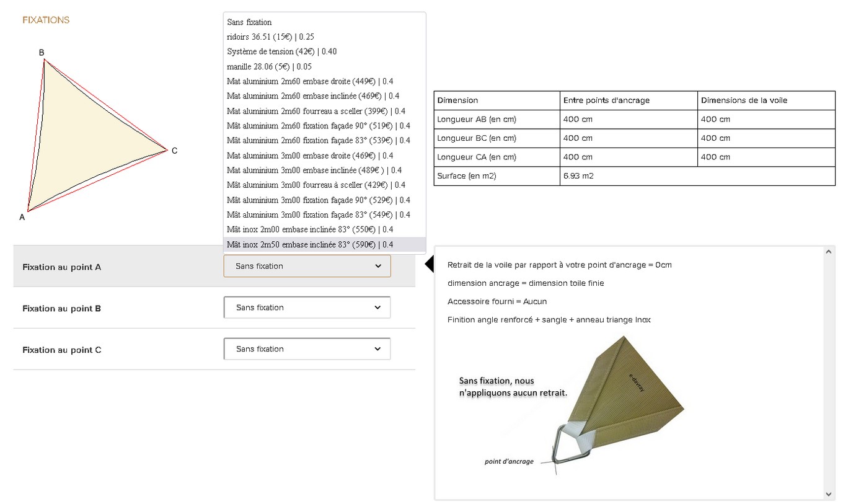Choose 'Mat aluminium 2m60 embase droite (449€)'
The height and width of the screenshot is (504, 843).
pyautogui.click(x=324, y=81)
